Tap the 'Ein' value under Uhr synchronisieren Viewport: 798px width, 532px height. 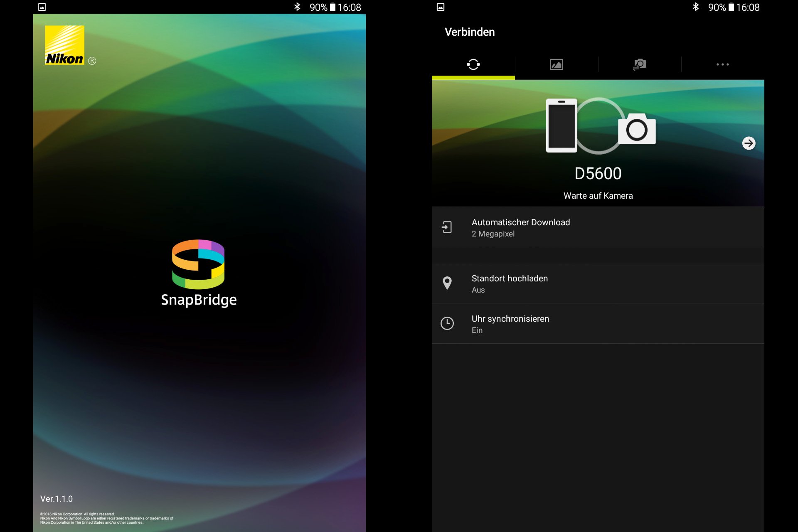(477, 330)
